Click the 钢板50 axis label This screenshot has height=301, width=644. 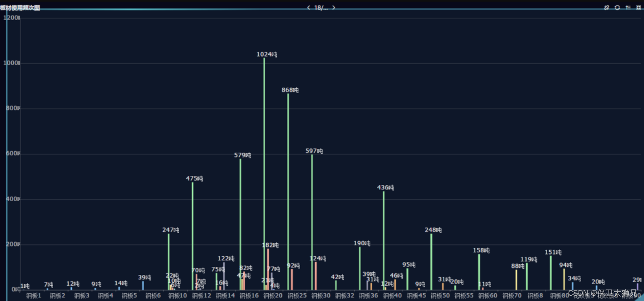click(x=440, y=296)
